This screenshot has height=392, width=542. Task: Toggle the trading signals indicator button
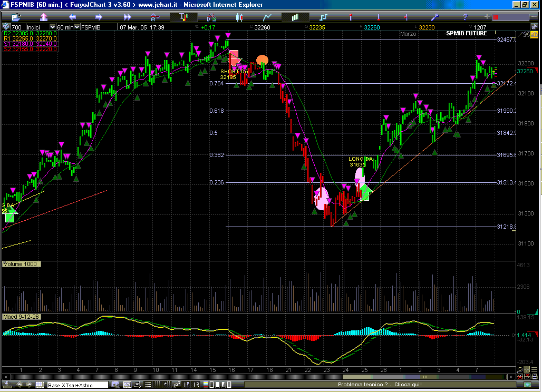coord(183,17)
